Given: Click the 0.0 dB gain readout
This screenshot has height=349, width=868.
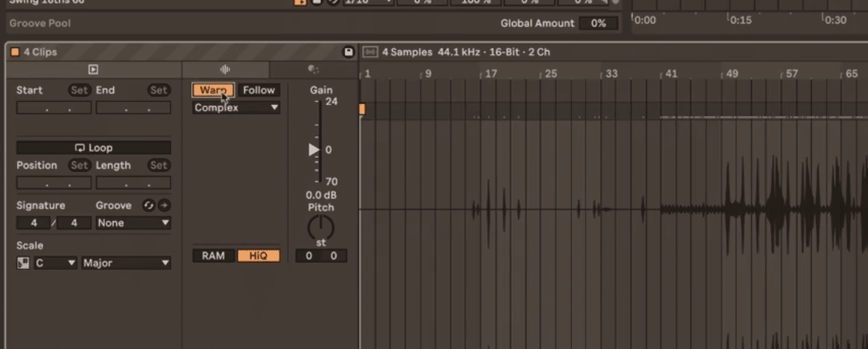Looking at the screenshot, I should coord(321,195).
